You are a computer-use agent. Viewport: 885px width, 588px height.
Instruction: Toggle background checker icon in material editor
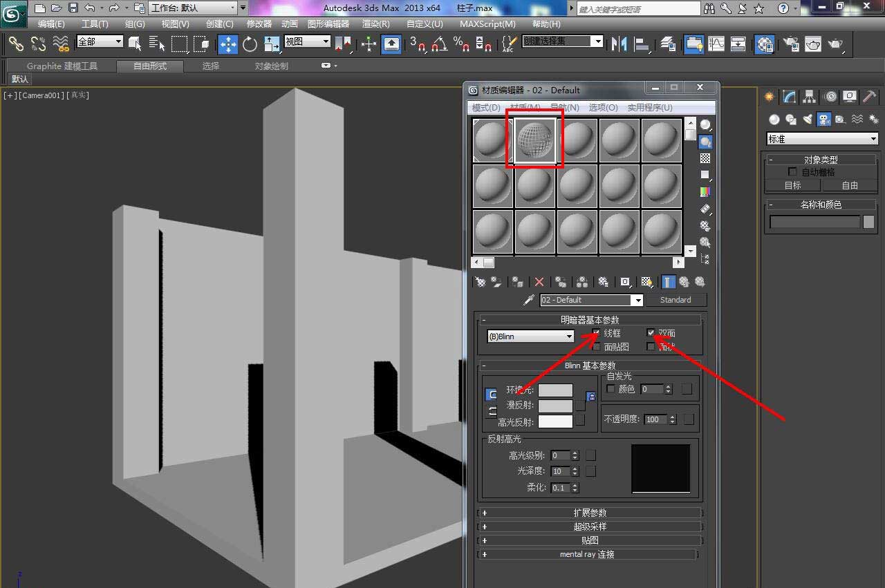point(705,158)
